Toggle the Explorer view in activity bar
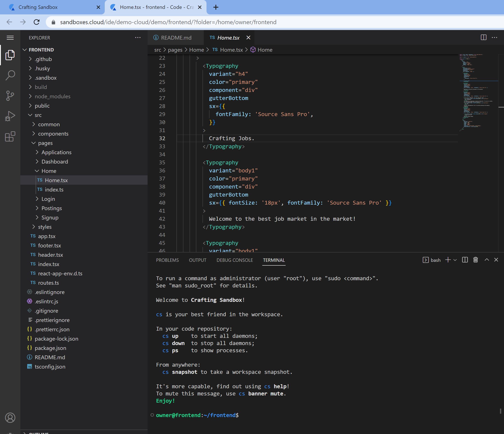The height and width of the screenshot is (434, 504). coord(10,55)
